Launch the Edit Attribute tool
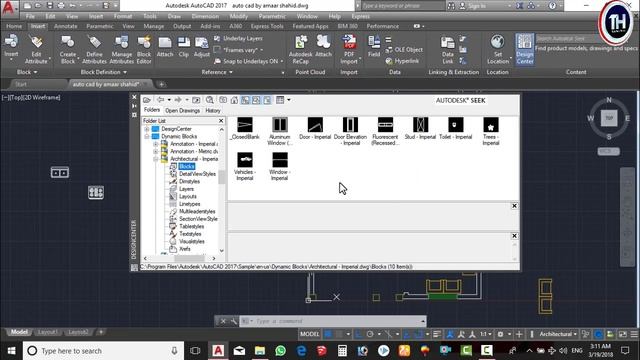Viewport: 640px width, 360px height. [x=36, y=49]
